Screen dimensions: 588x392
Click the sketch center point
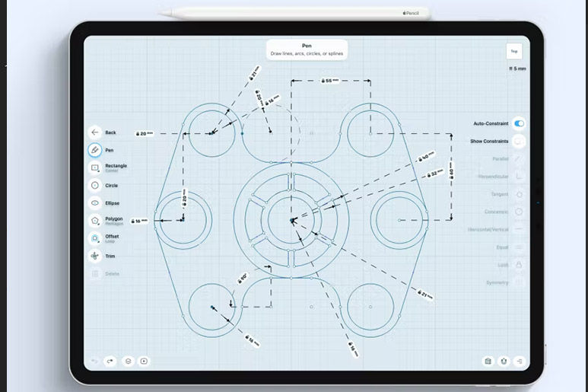click(292, 221)
